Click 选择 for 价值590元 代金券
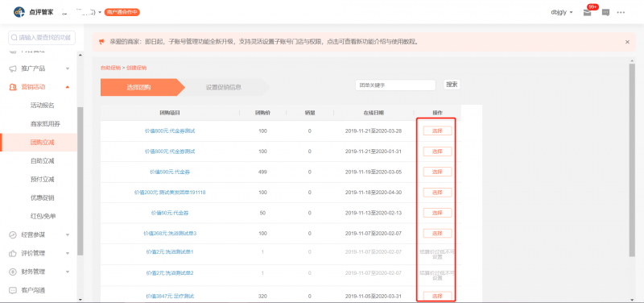Image resolution: width=644 pixels, height=303 pixels. [437, 172]
